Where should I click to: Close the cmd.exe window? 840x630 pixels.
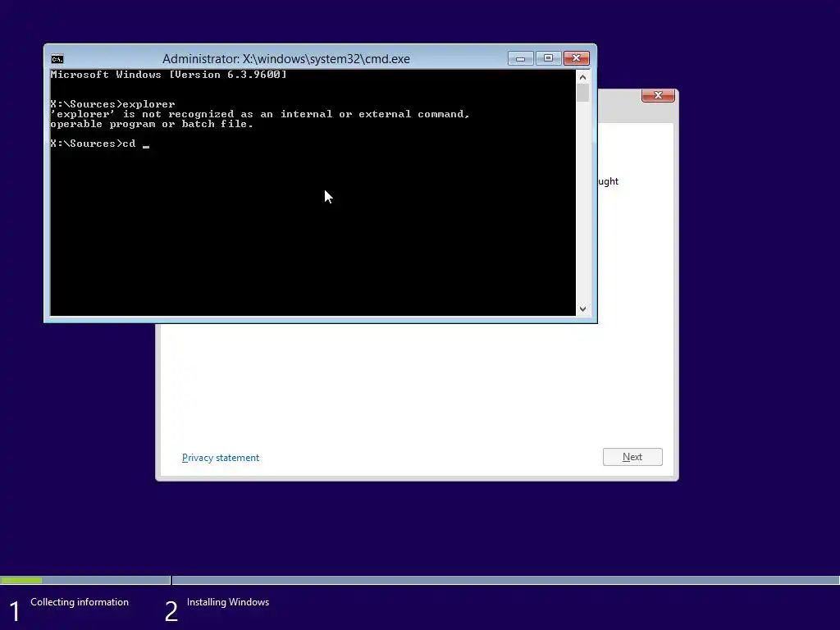[x=577, y=58]
